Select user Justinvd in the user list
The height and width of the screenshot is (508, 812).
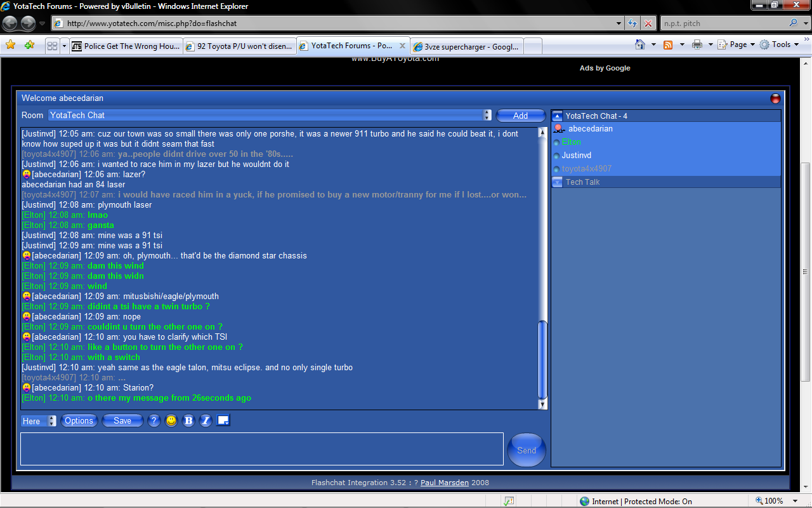pos(576,156)
